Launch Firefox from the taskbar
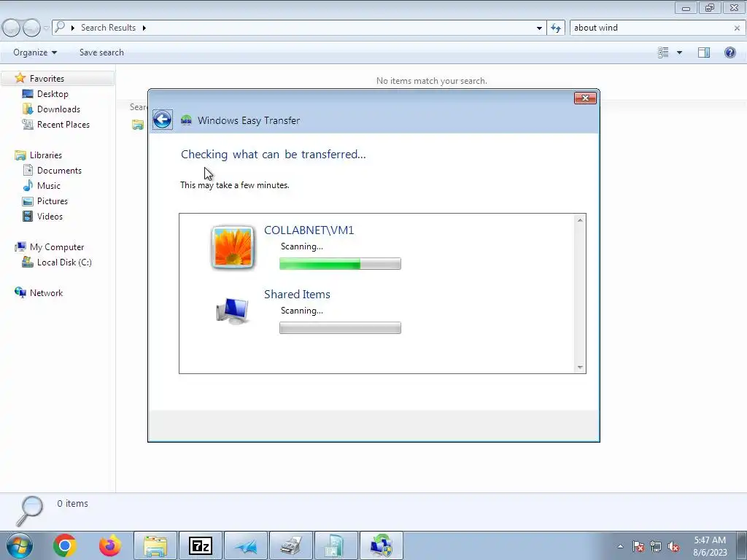The image size is (747, 560). 110,545
